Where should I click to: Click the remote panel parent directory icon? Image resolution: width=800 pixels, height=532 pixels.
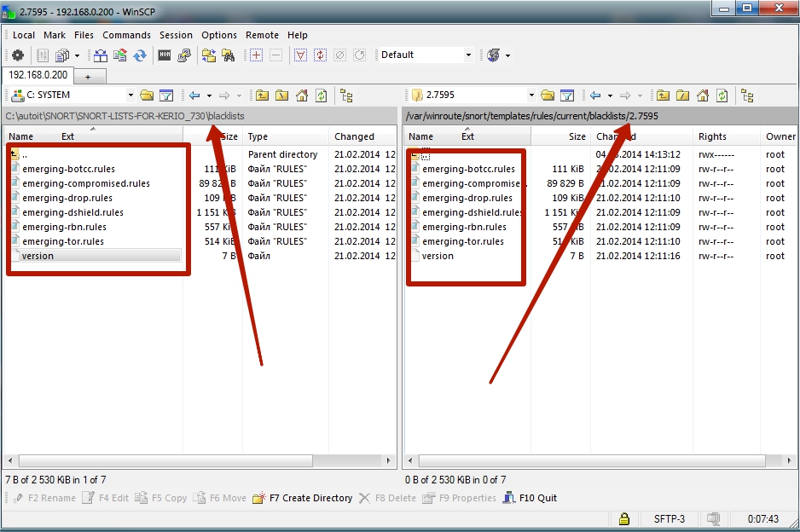661,95
